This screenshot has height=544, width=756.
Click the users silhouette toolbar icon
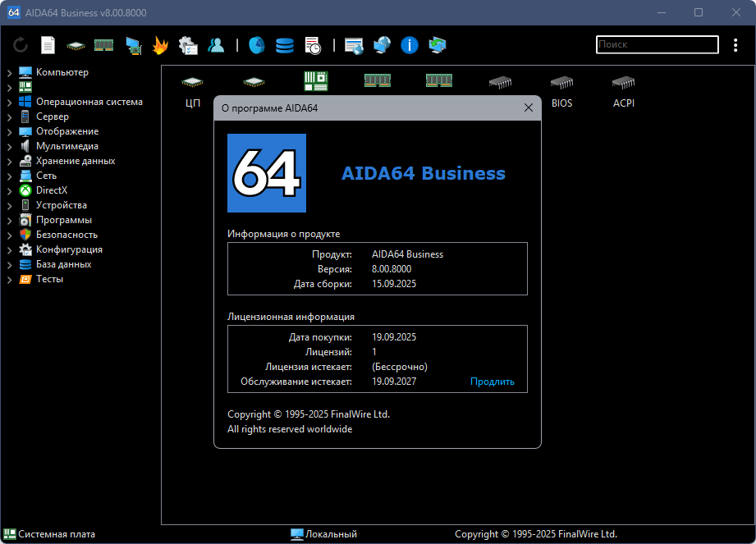tap(216, 45)
